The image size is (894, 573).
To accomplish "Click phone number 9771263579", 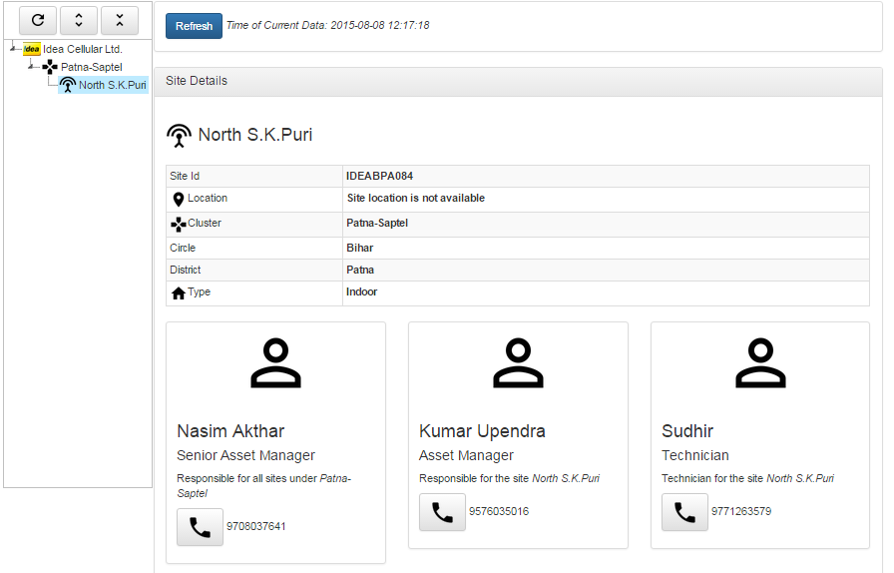I will (x=741, y=511).
